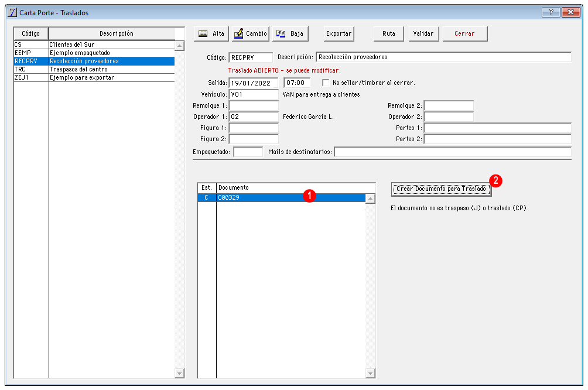The image size is (588, 390).
Task: Click the Descripción field in the form
Action: point(443,57)
